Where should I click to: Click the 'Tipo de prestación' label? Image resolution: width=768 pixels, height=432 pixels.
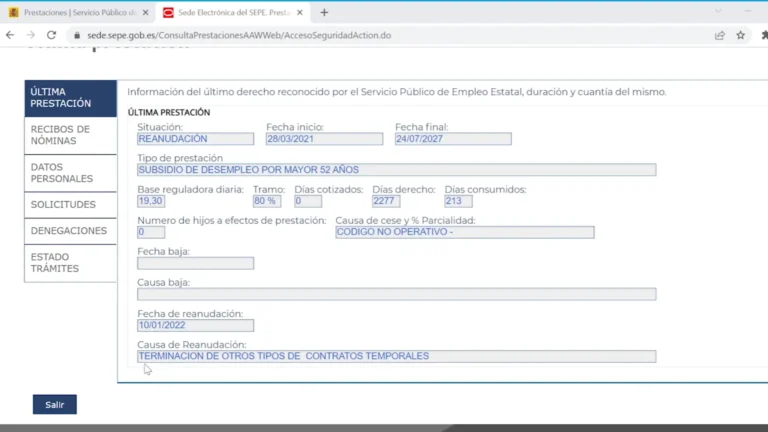tap(180, 158)
